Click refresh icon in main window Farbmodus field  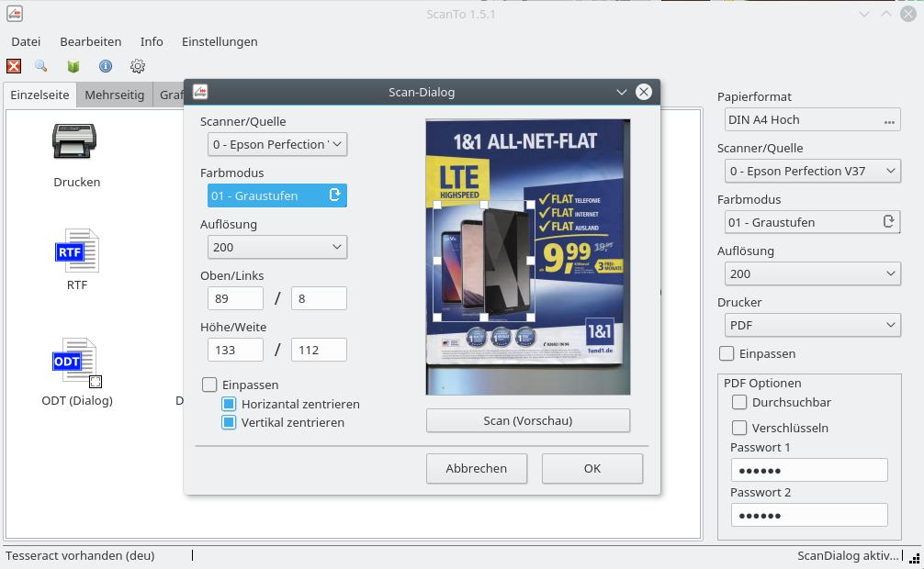(889, 221)
